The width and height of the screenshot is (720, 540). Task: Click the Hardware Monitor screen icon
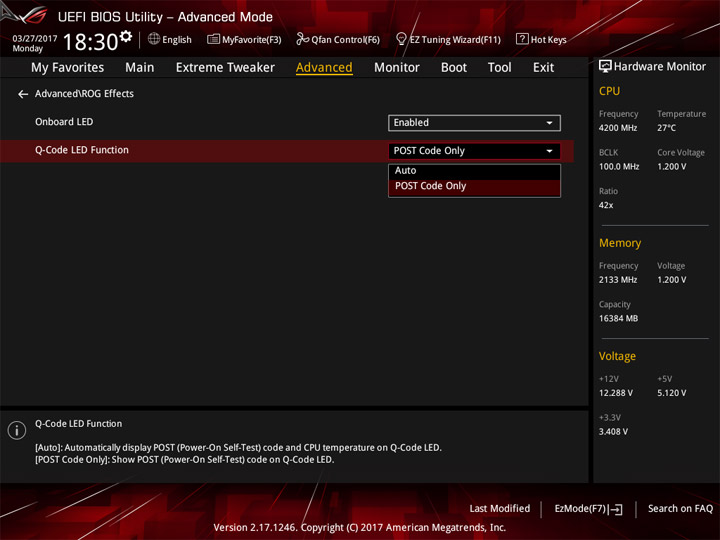tap(605, 67)
